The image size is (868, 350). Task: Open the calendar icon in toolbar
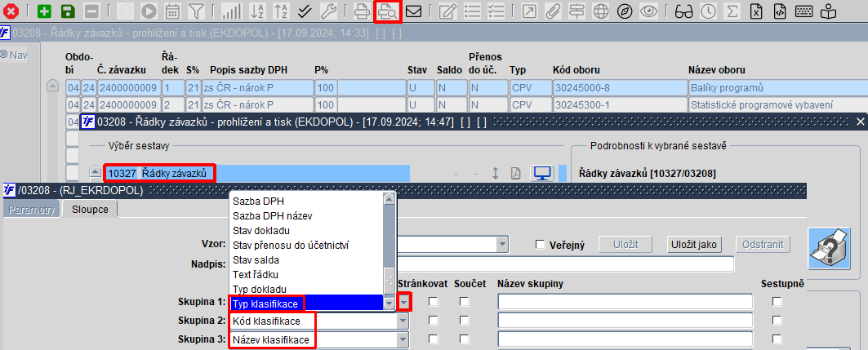pos(172,11)
